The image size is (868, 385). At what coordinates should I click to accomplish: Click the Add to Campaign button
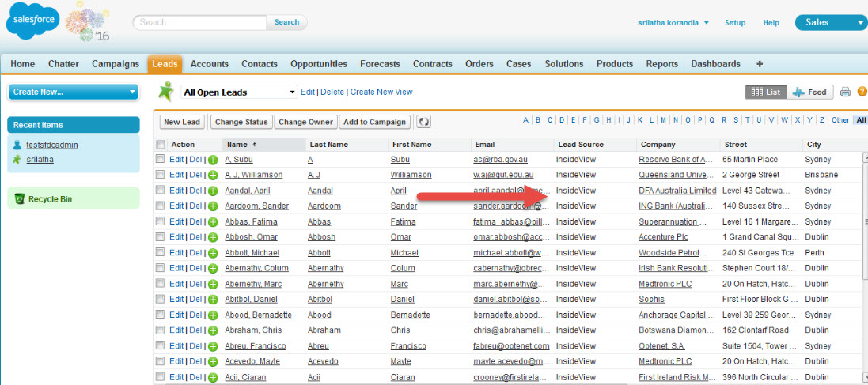pyautogui.click(x=375, y=122)
